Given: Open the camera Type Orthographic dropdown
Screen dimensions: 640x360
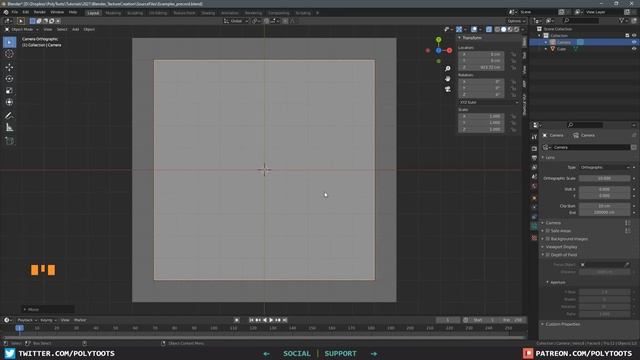Looking at the screenshot, I should pos(604,167).
